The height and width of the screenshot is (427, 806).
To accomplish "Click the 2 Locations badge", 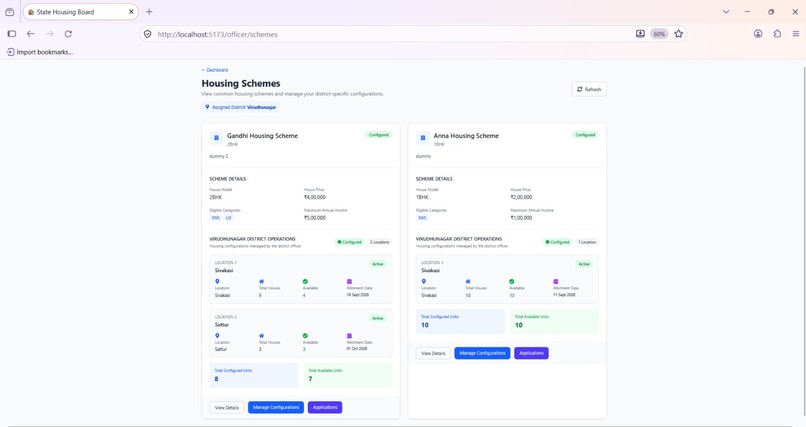I will pyautogui.click(x=380, y=242).
